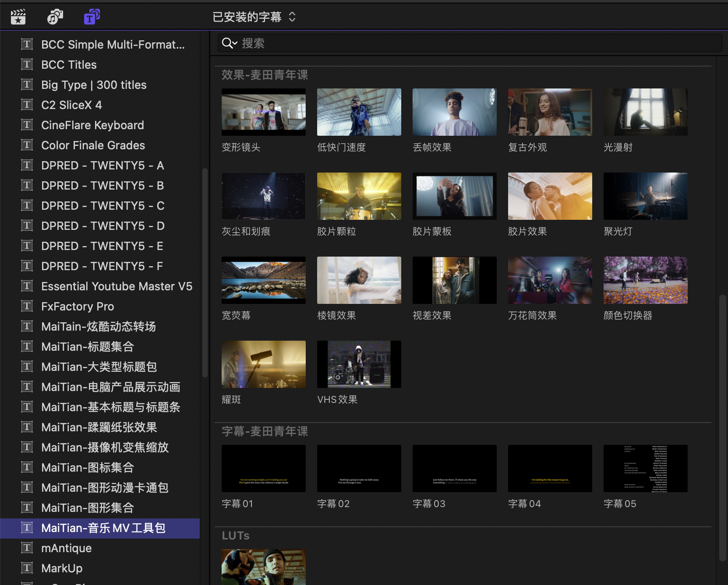Click the MaiTian-音乐 MV 工具包 category

coord(100,528)
